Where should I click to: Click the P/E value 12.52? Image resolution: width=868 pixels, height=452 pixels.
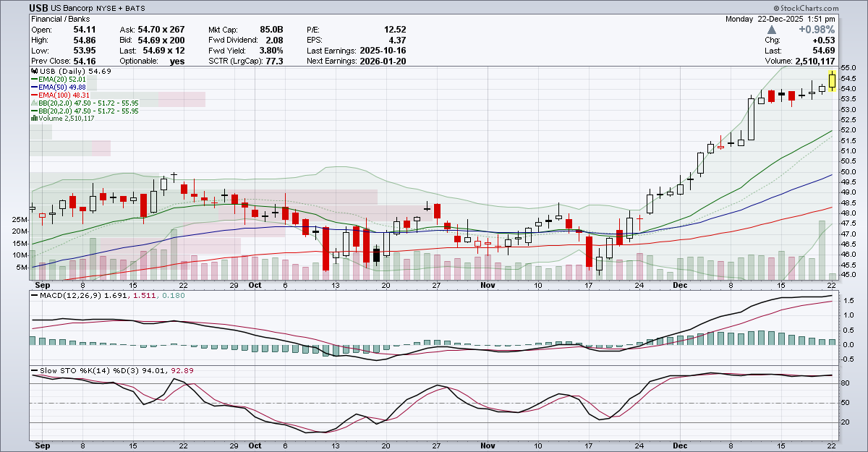(x=395, y=30)
